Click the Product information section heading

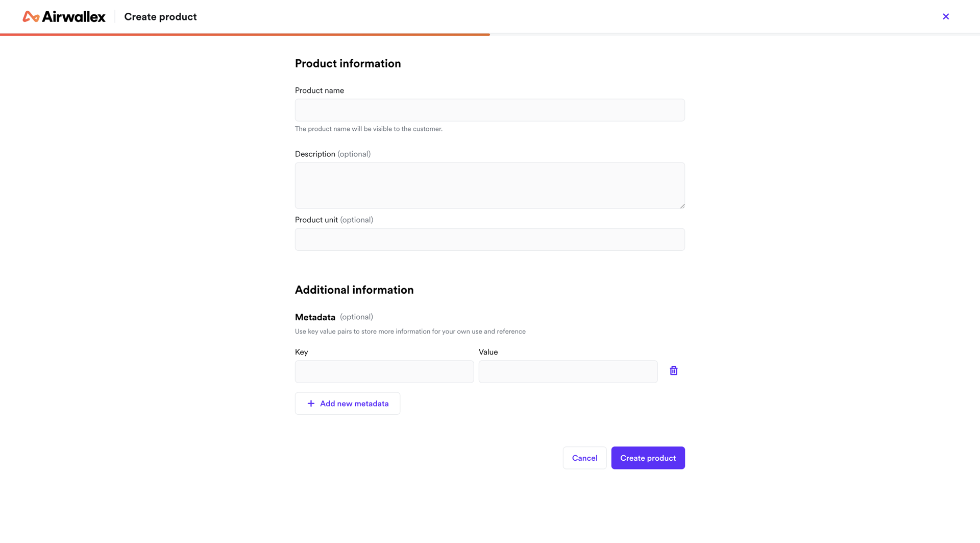pos(348,63)
